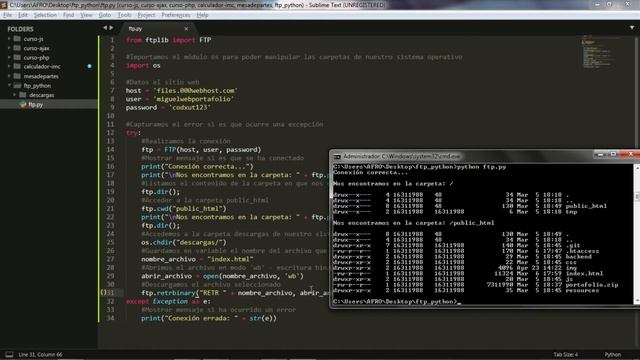Click the Python icon beside ftp.py
This screenshot has height=360, width=640.
coord(23,104)
